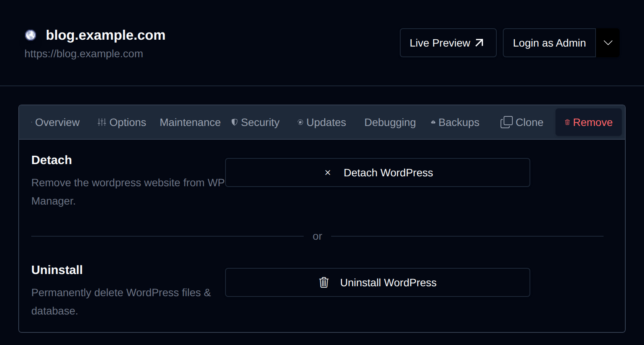
Task: Click the Uninstall WordPress button
Action: (x=377, y=282)
